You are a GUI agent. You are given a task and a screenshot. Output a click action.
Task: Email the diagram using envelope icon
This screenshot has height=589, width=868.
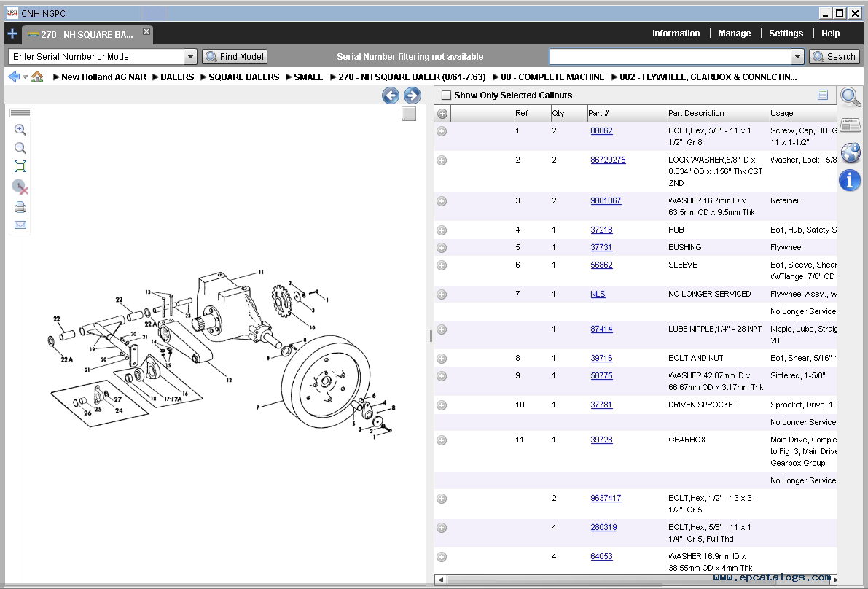pos(20,225)
